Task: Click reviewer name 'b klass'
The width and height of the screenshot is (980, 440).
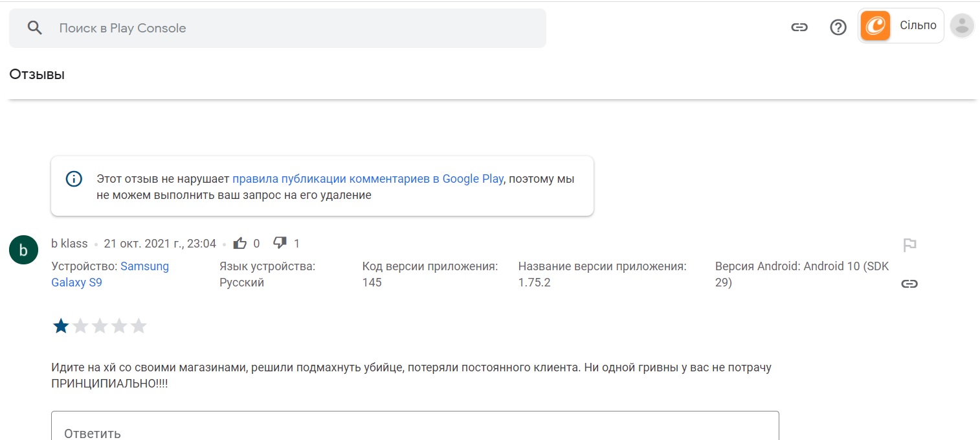Action: [69, 244]
